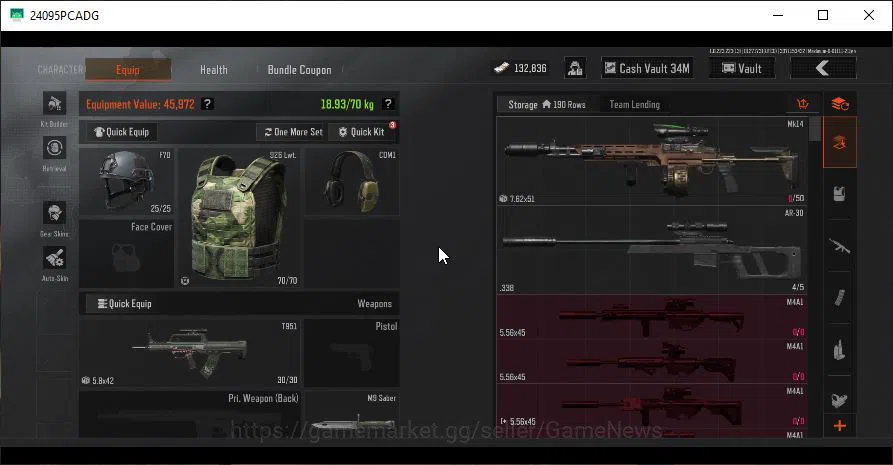Click the Equipment Value: 45,972 text
Viewport: 893px width, 465px height.
(140, 104)
